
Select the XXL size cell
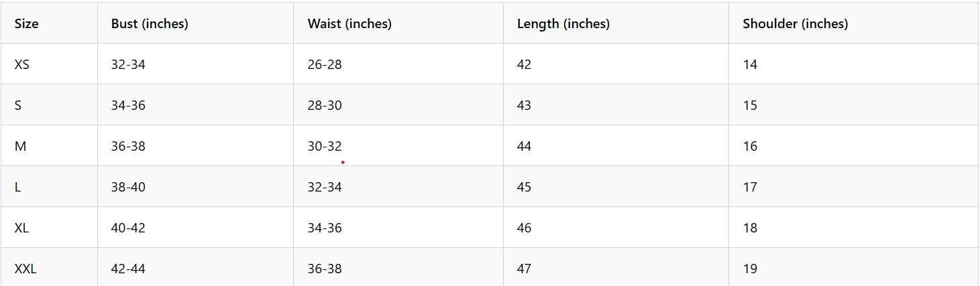tap(25, 269)
